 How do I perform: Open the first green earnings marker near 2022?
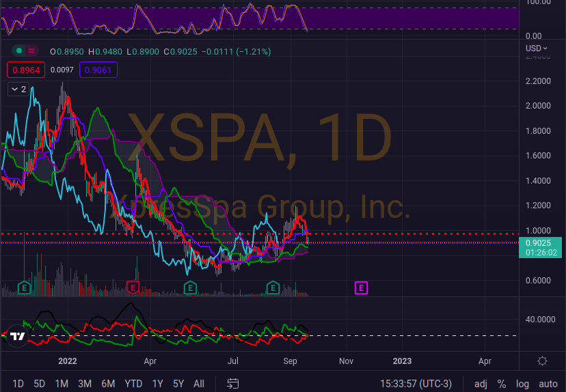tap(24, 288)
